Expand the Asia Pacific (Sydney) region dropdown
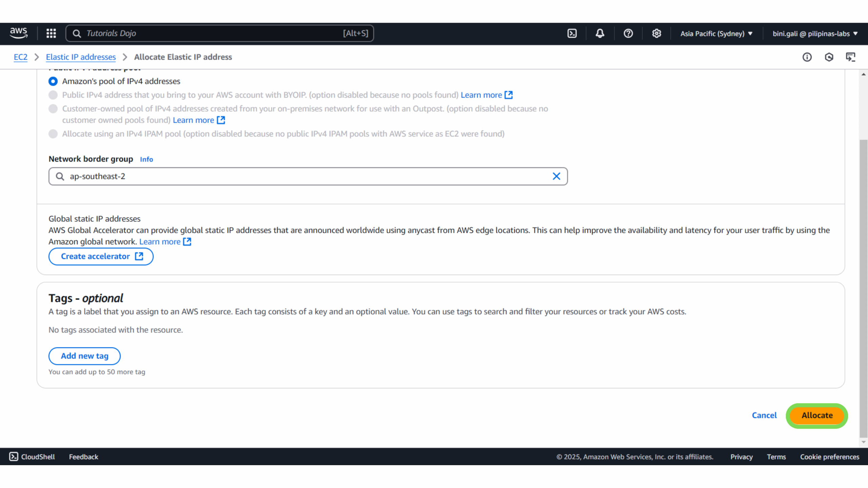This screenshot has width=868, height=488. click(716, 34)
